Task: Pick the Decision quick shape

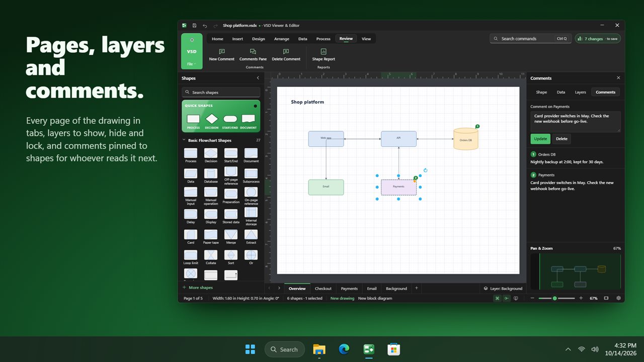Action: point(212,119)
